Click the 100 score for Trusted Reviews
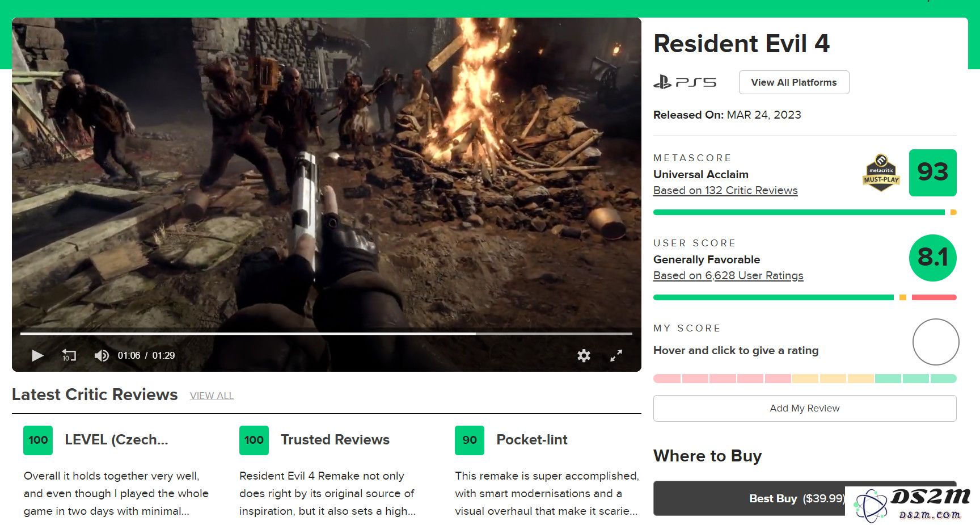This screenshot has height=525, width=980. (x=254, y=440)
